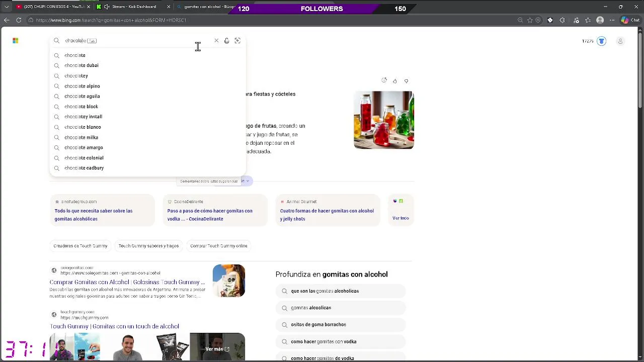Select suggestion 'chocolatey'
Image resolution: width=644 pixels, height=362 pixels.
pyautogui.click(x=148, y=76)
